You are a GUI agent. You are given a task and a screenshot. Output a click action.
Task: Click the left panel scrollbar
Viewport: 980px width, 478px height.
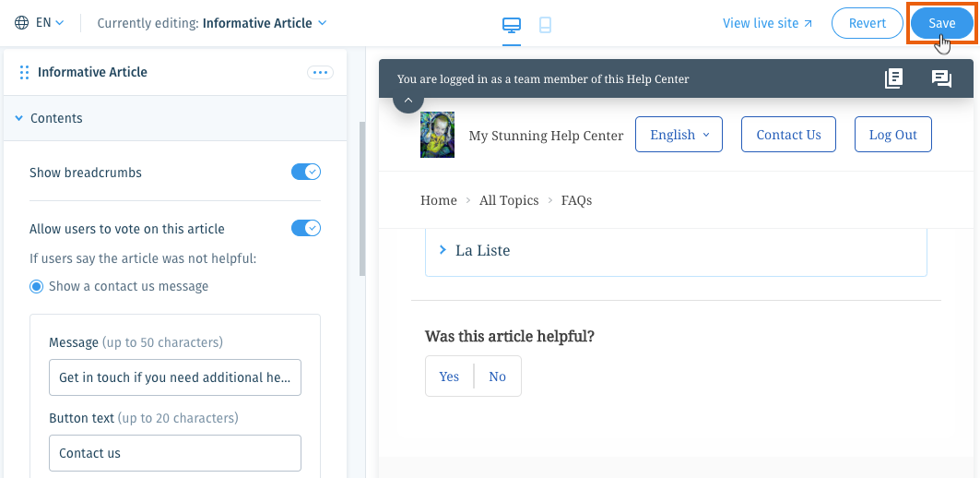tap(362, 199)
